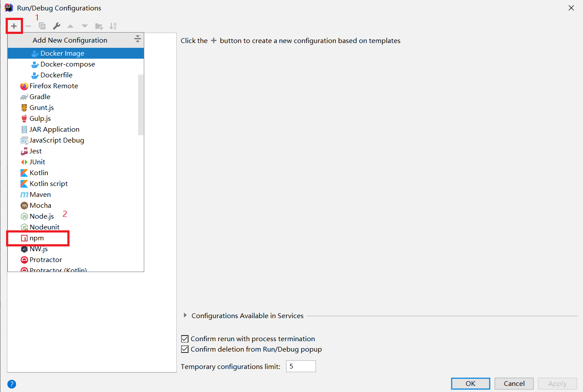Select Docker-compose configuration type
Image resolution: width=583 pixels, height=392 pixels.
click(x=76, y=64)
